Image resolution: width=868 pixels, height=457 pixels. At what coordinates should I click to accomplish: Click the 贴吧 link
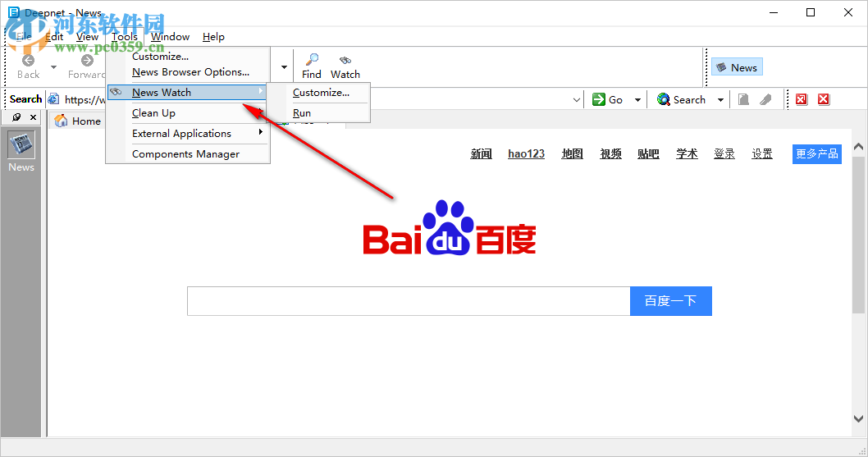[648, 153]
